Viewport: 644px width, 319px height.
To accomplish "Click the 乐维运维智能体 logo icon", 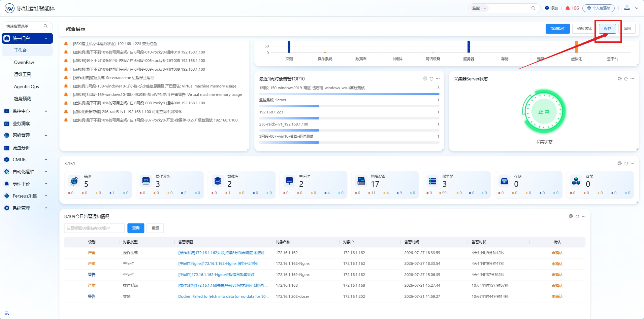I will coord(9,8).
